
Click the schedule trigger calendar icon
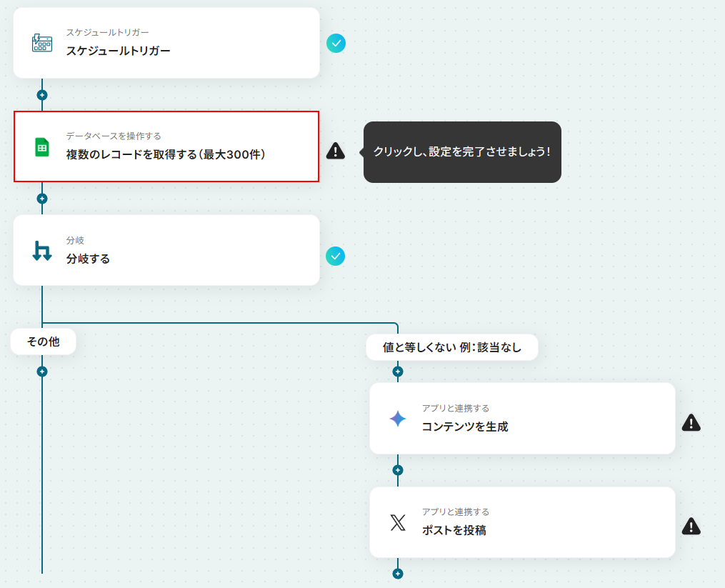[x=42, y=43]
